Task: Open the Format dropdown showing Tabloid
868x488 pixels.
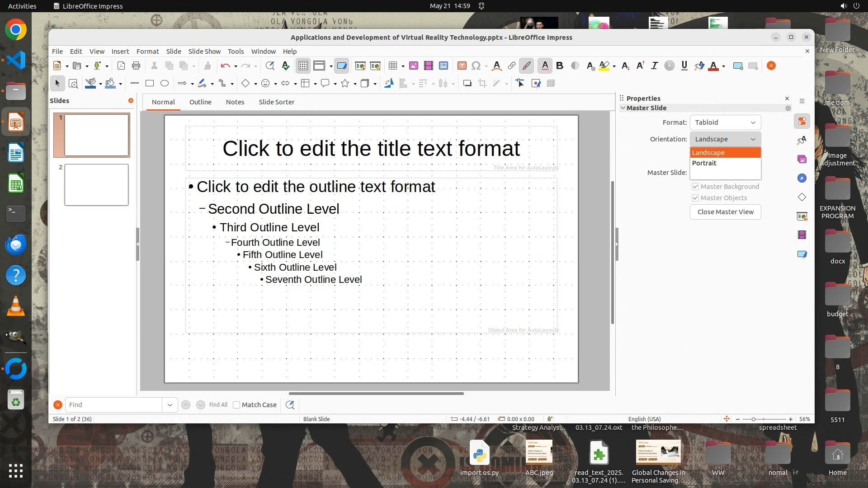Action: (x=725, y=122)
